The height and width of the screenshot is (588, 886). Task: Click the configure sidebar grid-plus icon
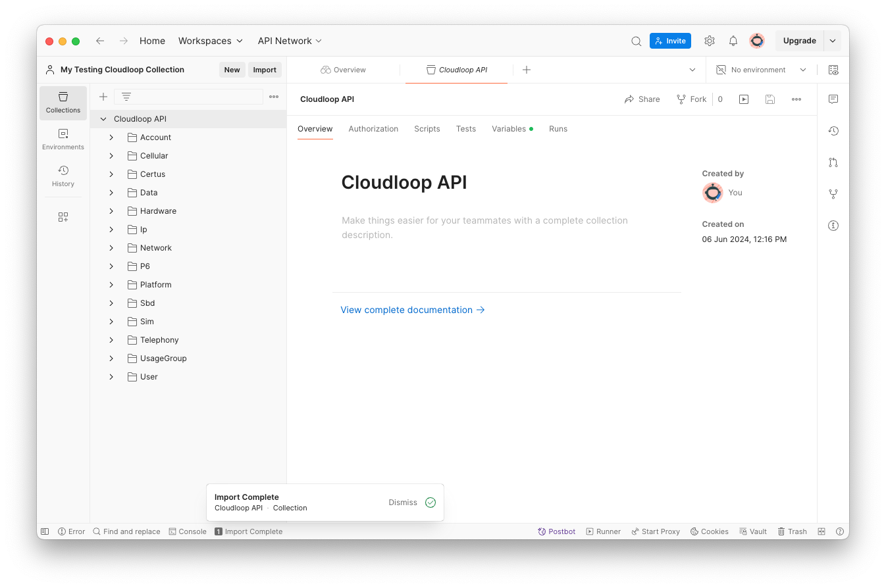[63, 217]
